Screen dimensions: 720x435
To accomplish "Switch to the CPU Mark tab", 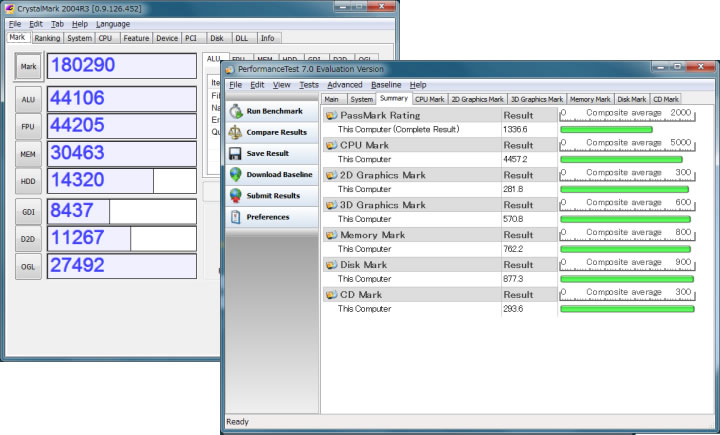I will click(430, 99).
